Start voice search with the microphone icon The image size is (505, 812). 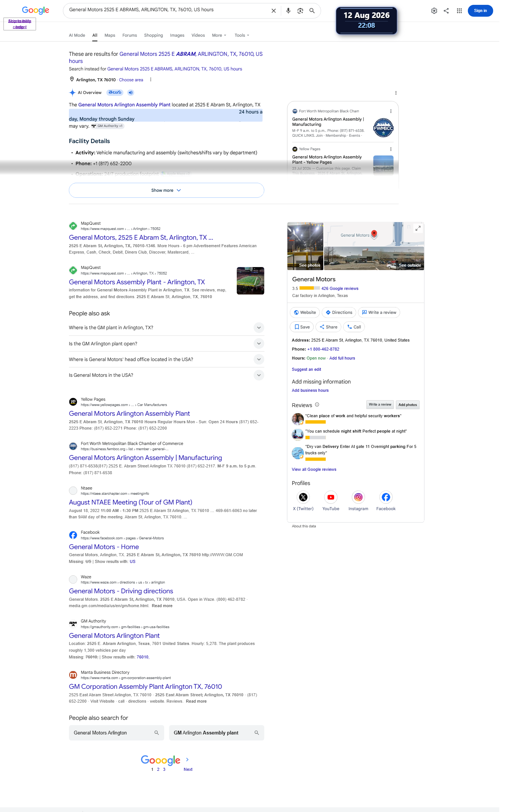288,11
